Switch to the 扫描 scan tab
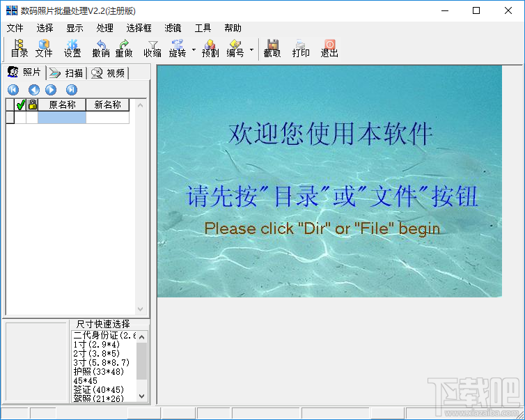This screenshot has width=525, height=420. coord(67,73)
